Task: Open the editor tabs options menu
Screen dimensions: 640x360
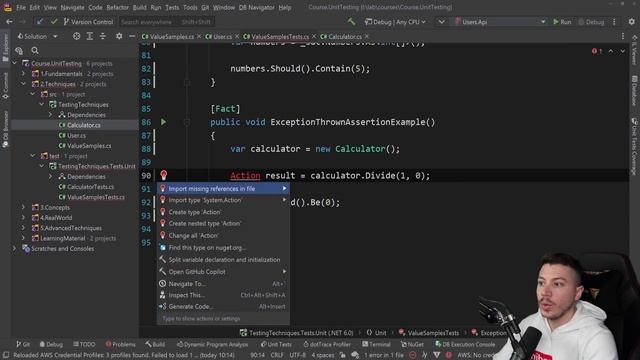Action: point(623,36)
